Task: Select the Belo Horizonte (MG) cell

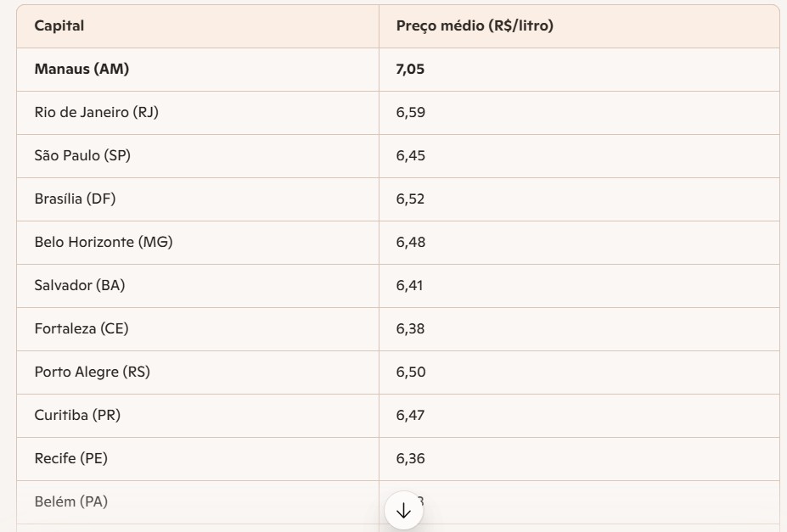Action: (x=104, y=243)
